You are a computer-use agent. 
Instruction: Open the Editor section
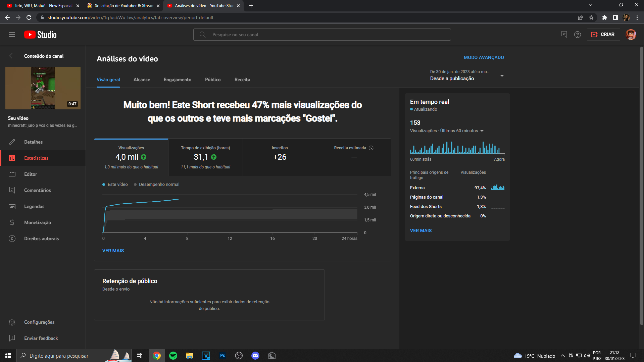coord(43,174)
